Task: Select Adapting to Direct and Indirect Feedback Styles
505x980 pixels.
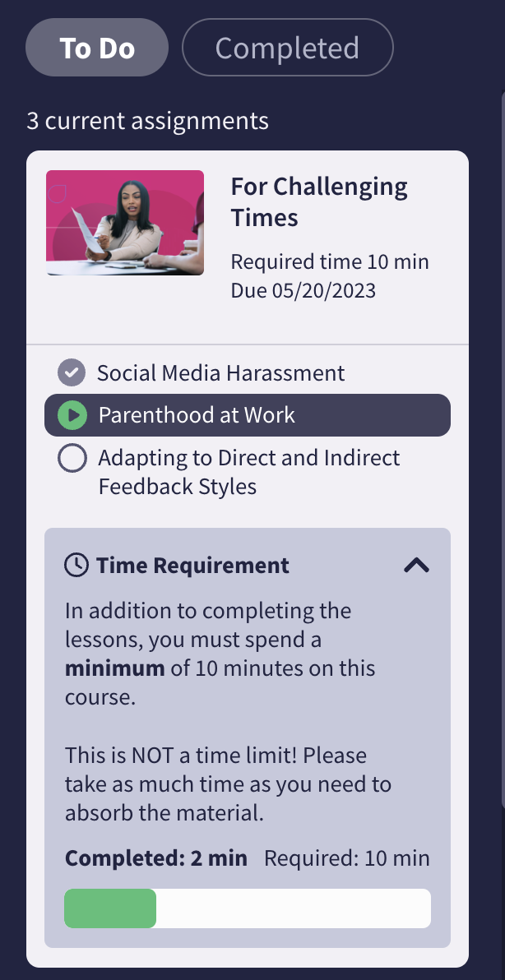Action: click(248, 472)
